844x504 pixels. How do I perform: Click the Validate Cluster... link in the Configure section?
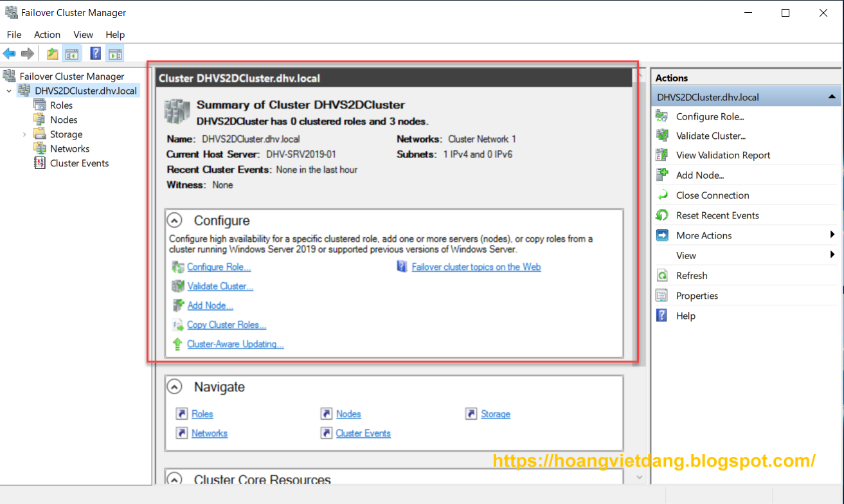[220, 286]
